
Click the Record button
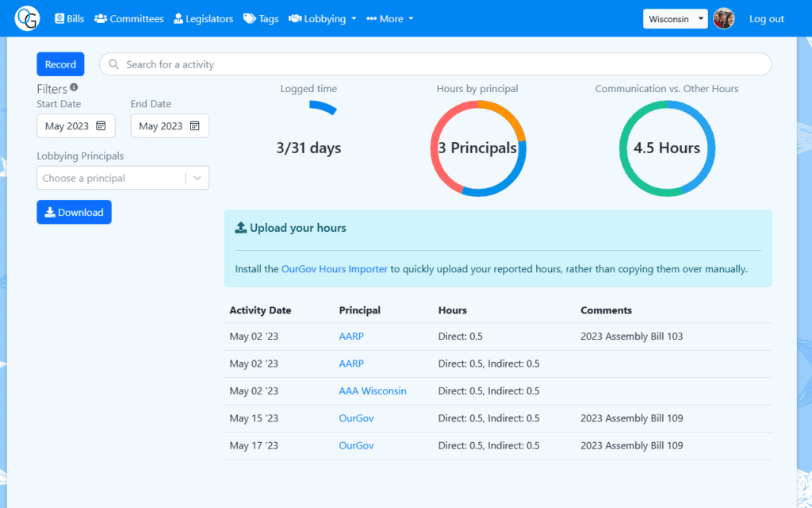[x=60, y=64]
